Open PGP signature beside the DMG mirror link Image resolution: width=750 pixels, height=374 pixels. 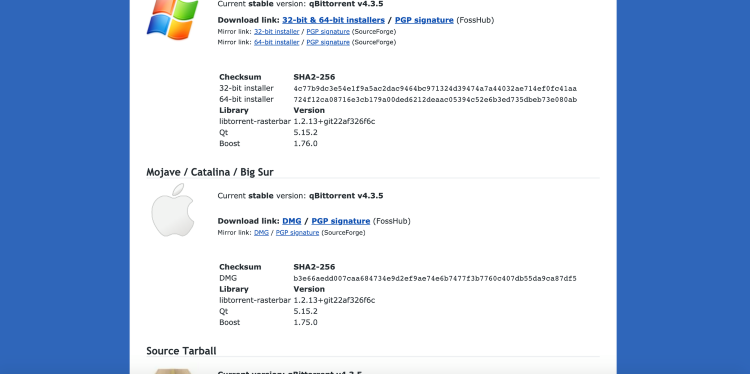point(298,232)
